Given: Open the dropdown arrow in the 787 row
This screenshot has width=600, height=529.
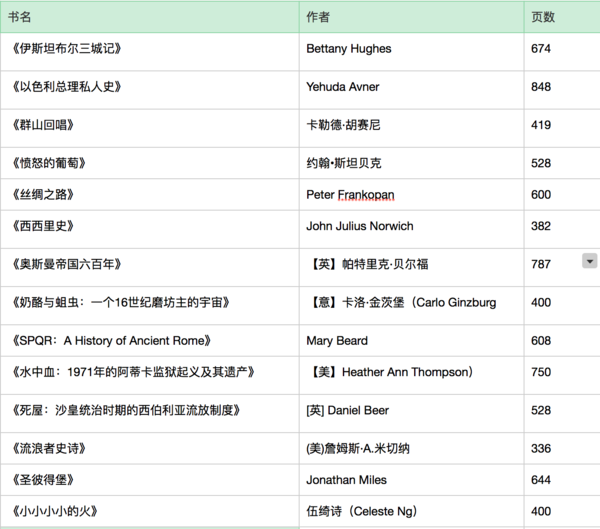Looking at the screenshot, I should 590,261.
